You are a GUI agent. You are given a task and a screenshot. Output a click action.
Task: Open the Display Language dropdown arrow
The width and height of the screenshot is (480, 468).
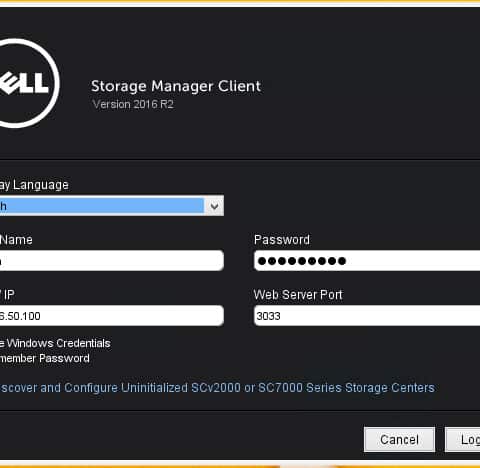click(x=214, y=206)
